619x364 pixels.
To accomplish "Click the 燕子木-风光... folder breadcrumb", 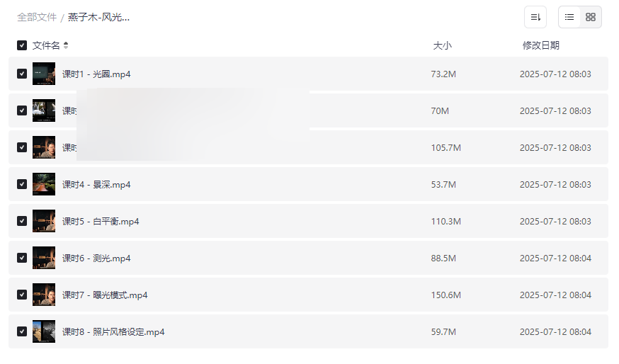I will coord(98,17).
